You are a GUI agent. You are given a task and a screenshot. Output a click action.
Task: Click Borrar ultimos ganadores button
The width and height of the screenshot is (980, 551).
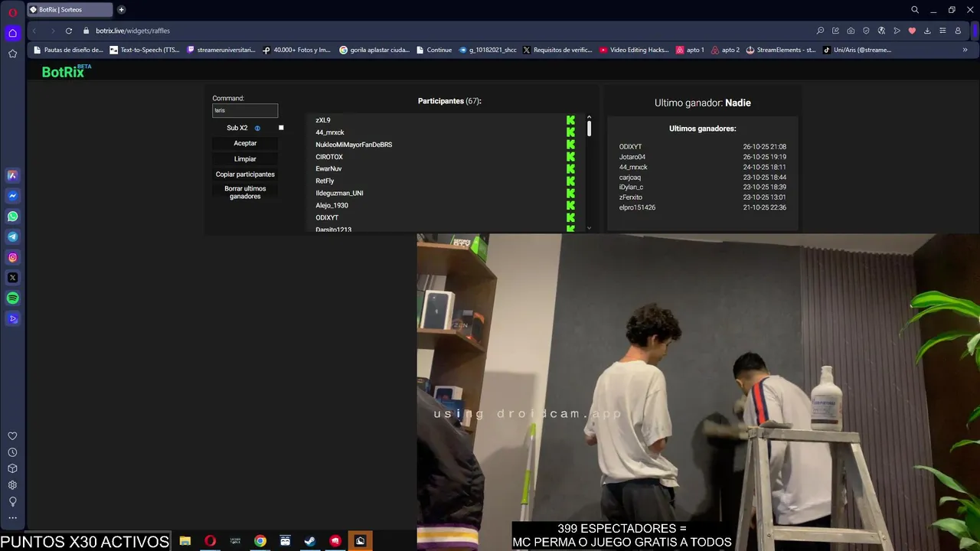tap(245, 192)
